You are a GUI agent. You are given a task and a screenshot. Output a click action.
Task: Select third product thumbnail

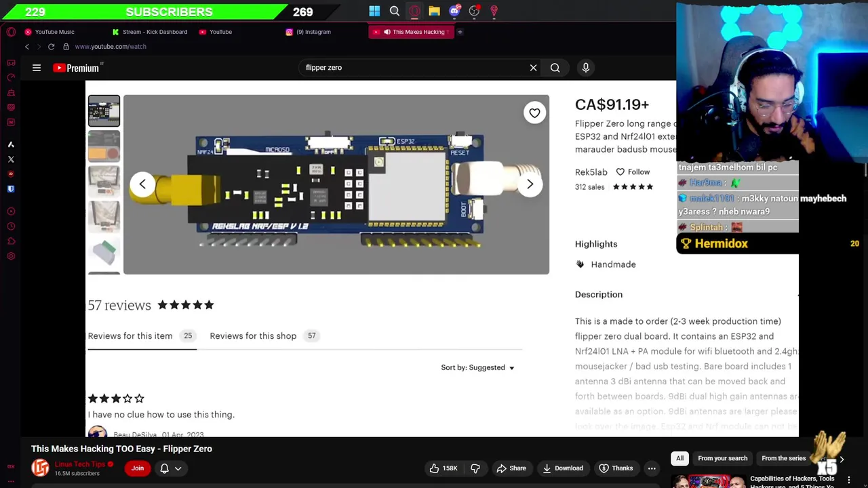coord(104,181)
